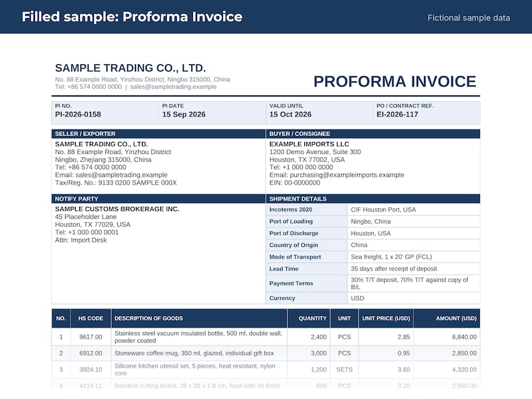Viewport: 532px width, 399px height.
Task: Click the 'QUANTITY' column header
Action: tap(312, 318)
